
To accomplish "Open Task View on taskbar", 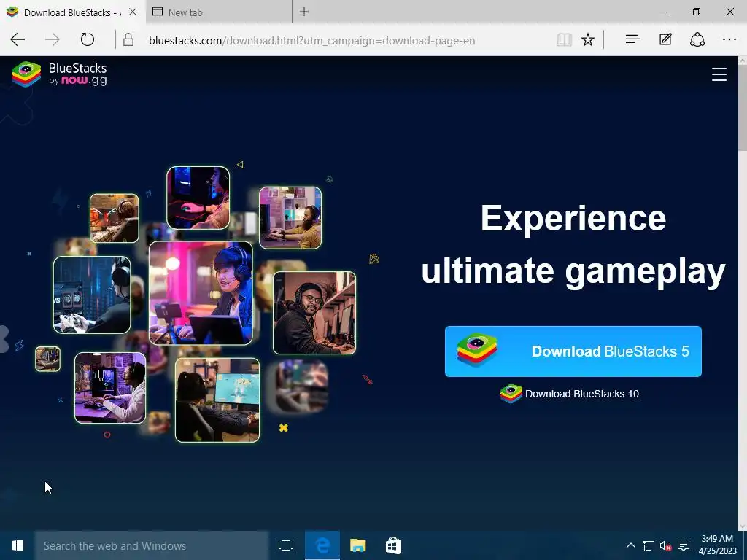I will tap(286, 545).
